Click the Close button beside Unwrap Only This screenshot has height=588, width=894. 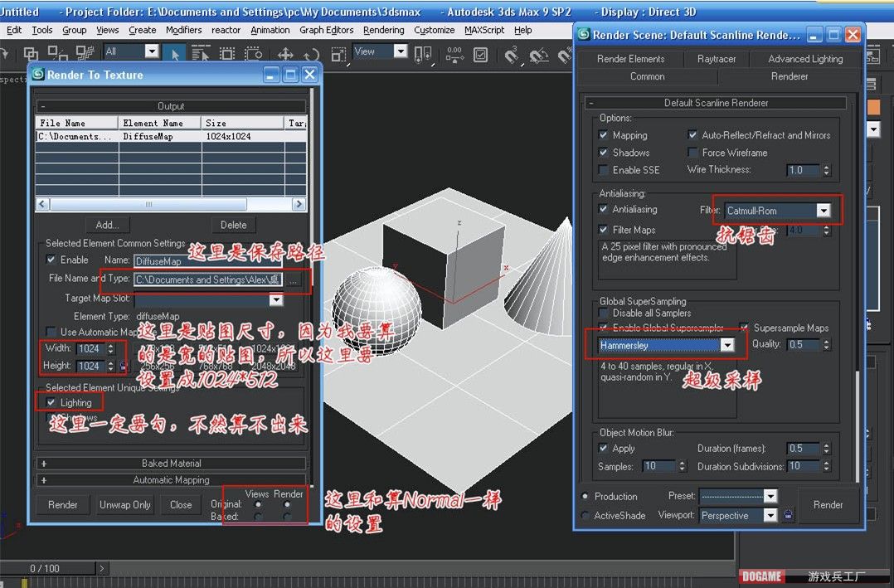click(x=181, y=505)
